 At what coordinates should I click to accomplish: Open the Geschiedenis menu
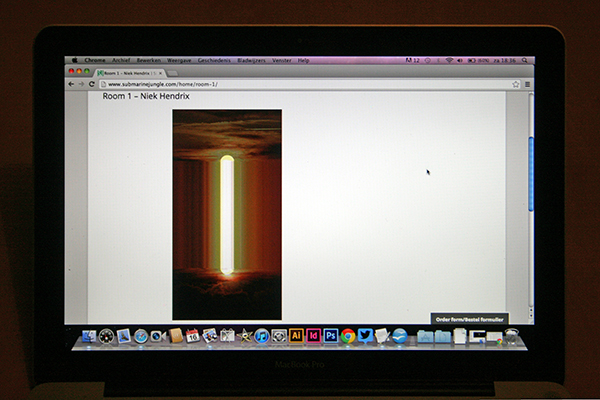tap(214, 60)
